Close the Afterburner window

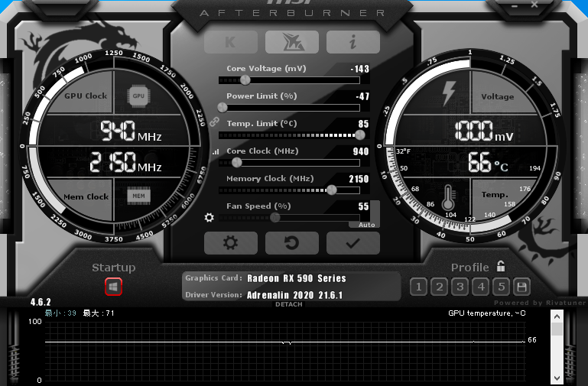pyautogui.click(x=534, y=5)
